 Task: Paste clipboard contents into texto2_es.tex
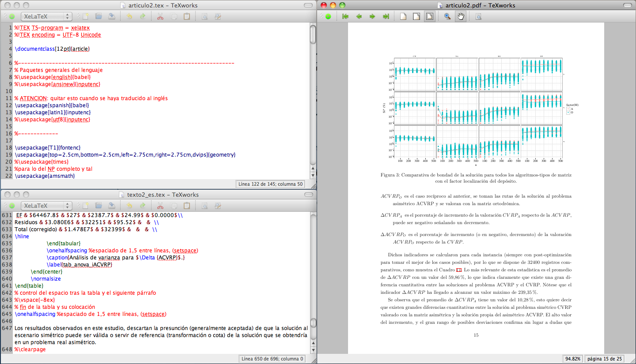pyautogui.click(x=187, y=206)
